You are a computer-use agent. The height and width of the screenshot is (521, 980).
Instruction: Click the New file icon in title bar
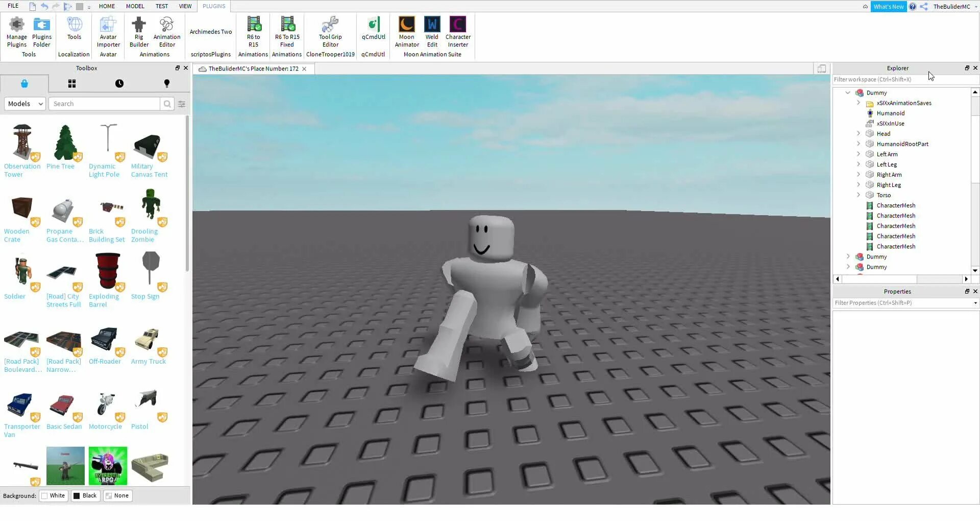[33, 7]
